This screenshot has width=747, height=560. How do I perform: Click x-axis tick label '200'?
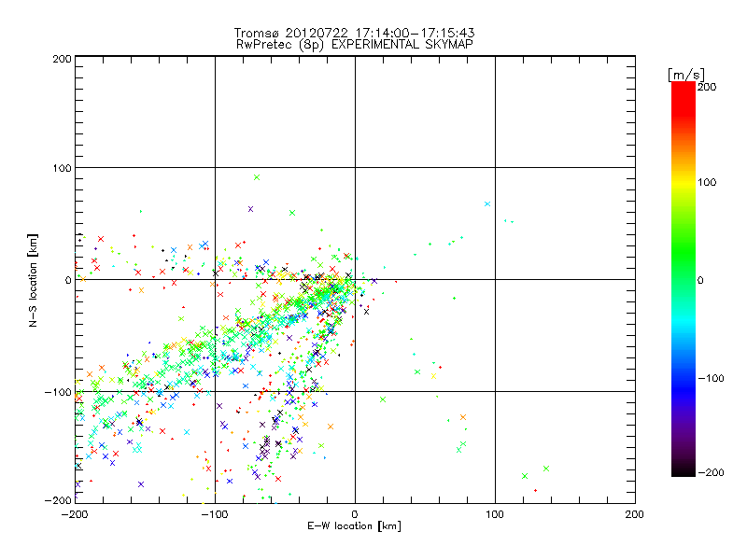click(635, 515)
